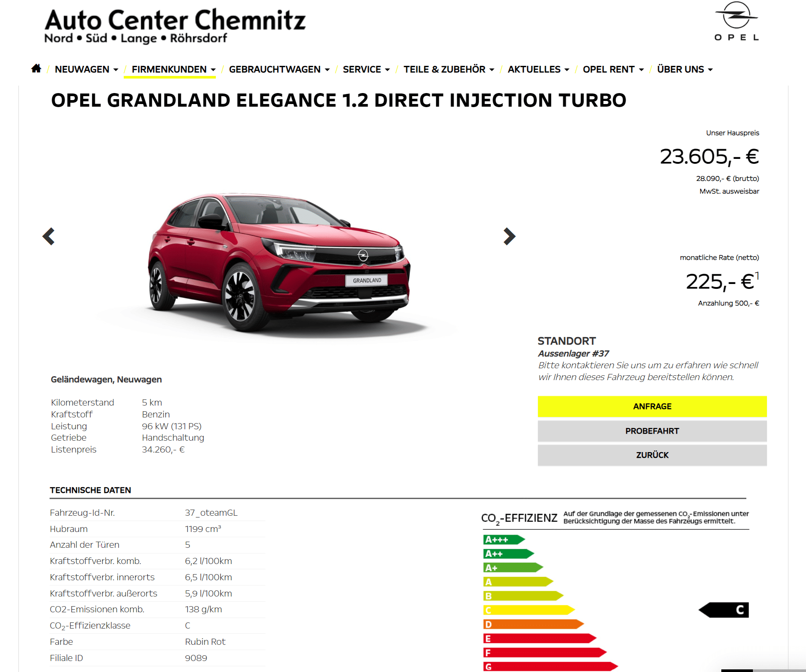The width and height of the screenshot is (806, 672).
Task: Open GEBRAUCHTWAGEN dropdown menu
Action: click(279, 69)
